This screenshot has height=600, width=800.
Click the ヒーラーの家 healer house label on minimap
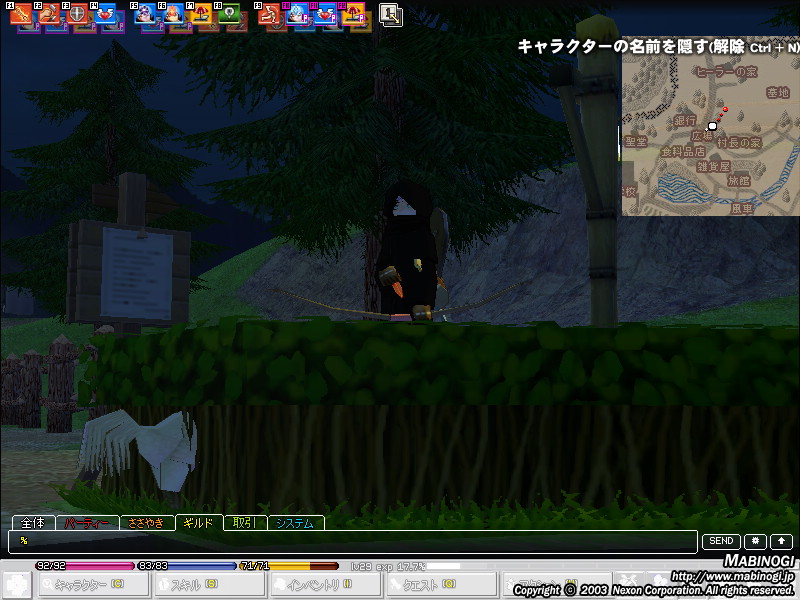727,72
